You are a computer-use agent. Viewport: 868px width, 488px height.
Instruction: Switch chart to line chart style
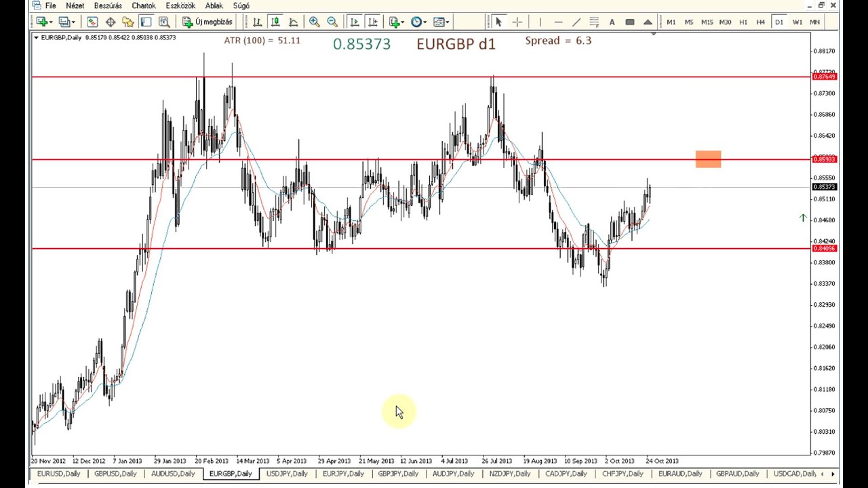click(294, 22)
